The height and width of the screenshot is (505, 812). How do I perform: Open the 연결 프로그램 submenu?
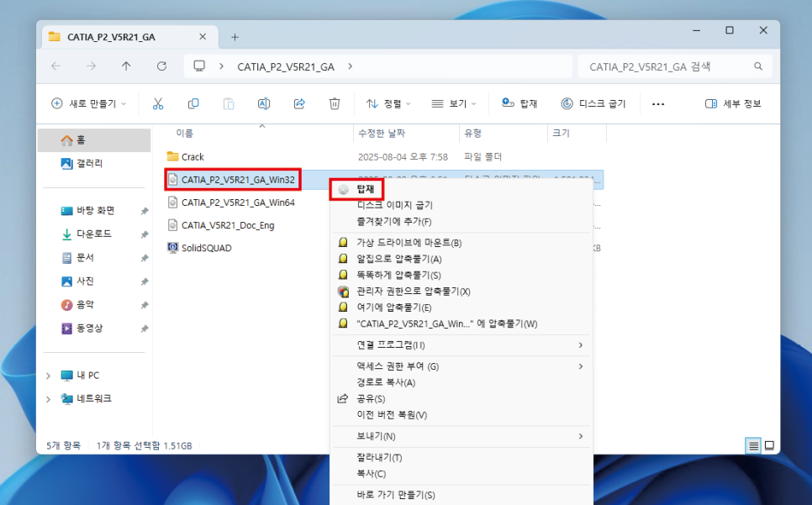461,345
